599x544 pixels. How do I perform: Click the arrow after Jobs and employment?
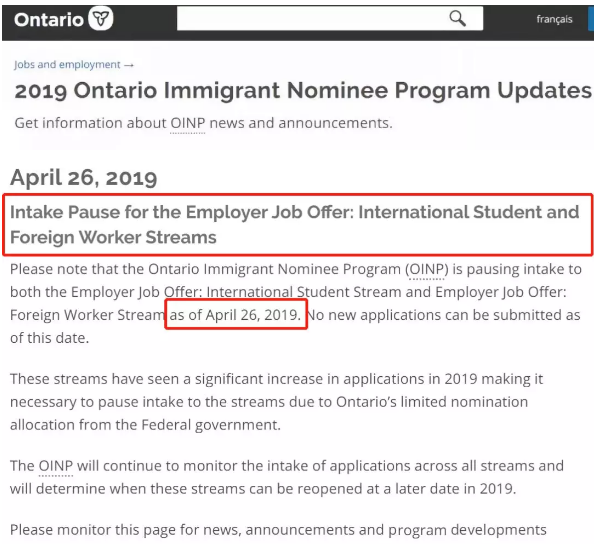[129, 65]
